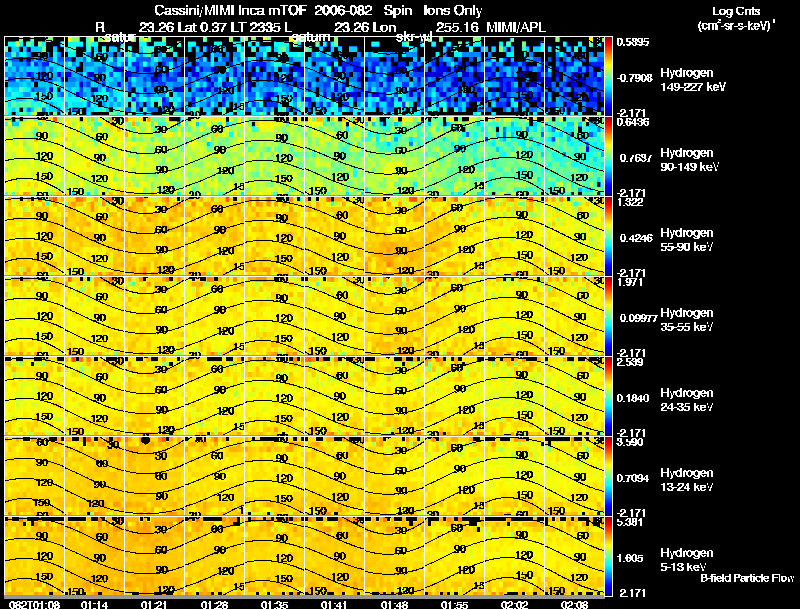Click the color bar beside Hydrogen 5-13 keV

coord(608,556)
